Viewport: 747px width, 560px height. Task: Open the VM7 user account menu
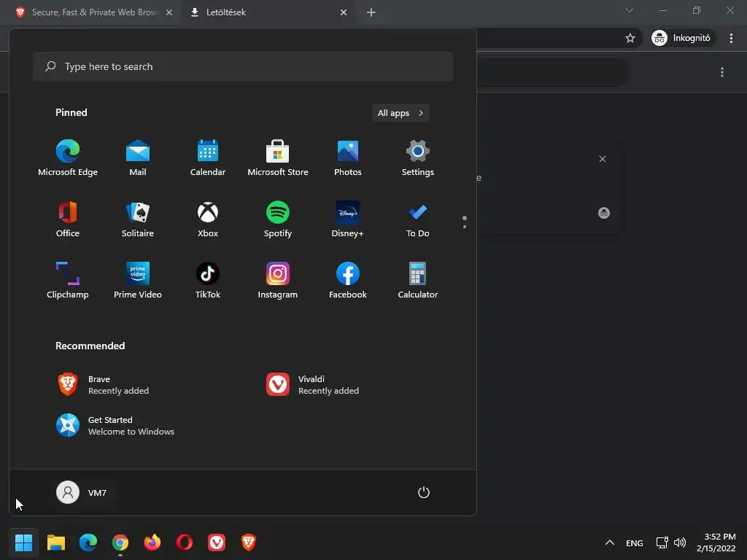pyautogui.click(x=82, y=492)
